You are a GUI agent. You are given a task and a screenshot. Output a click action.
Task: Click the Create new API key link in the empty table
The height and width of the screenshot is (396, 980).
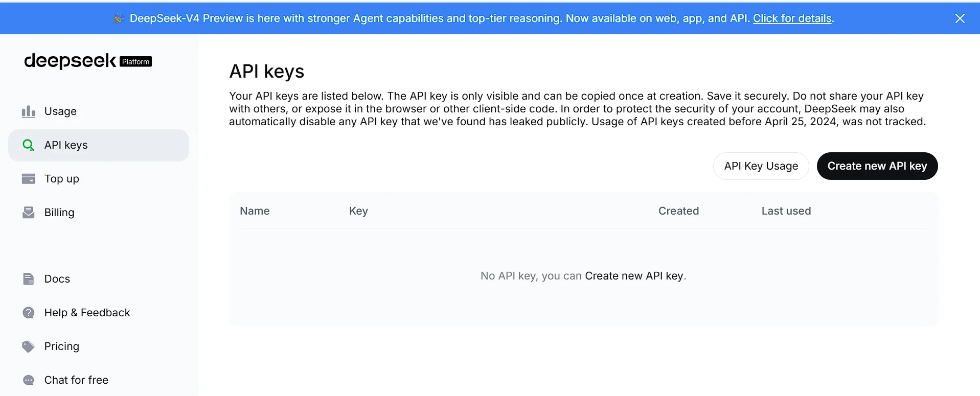click(634, 276)
